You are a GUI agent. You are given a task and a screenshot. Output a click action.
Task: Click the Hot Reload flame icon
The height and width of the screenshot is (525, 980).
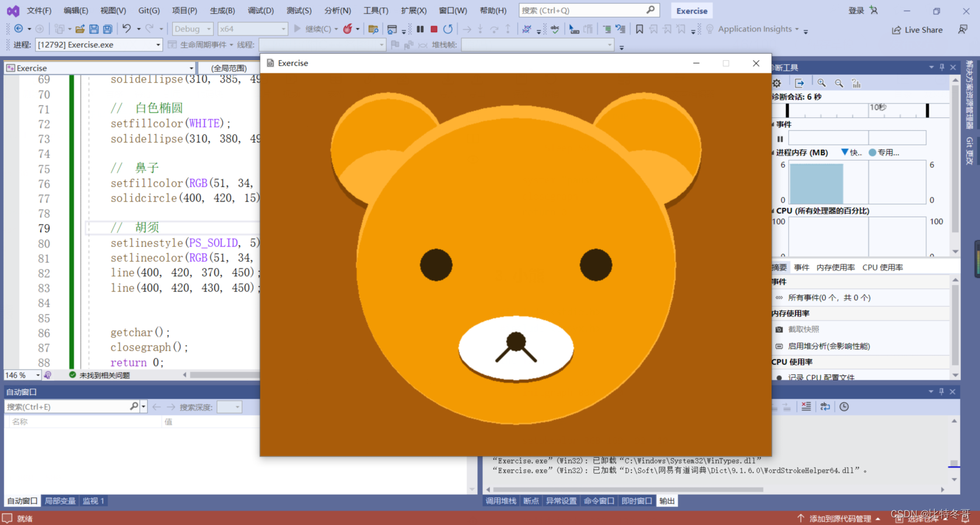point(348,29)
